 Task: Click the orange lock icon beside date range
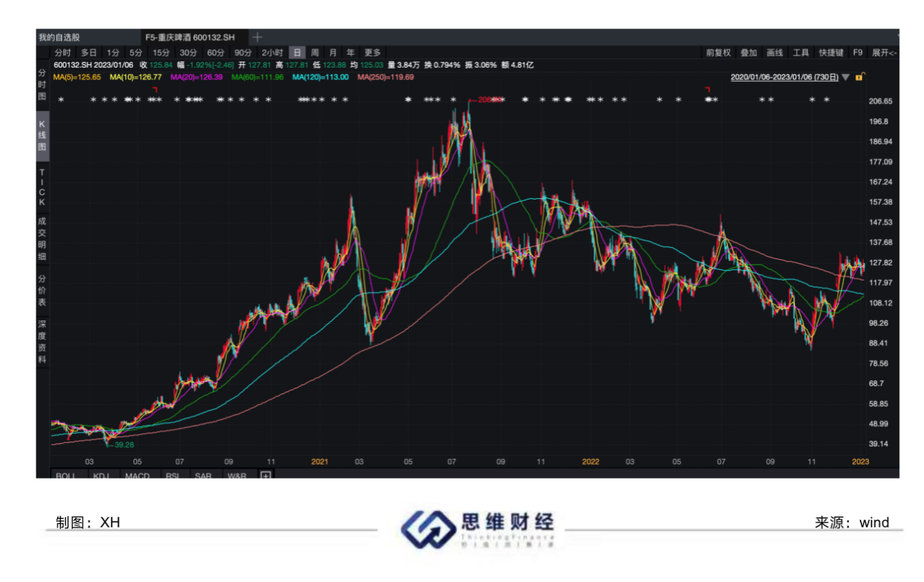[x=859, y=76]
